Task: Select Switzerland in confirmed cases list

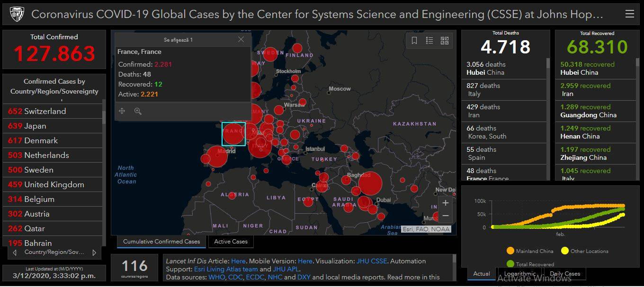Action: (45, 111)
